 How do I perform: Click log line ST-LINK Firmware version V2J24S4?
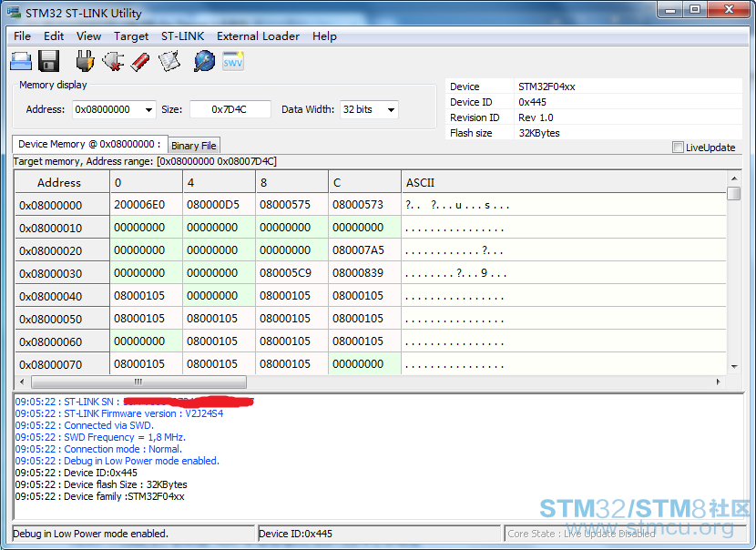click(119, 413)
